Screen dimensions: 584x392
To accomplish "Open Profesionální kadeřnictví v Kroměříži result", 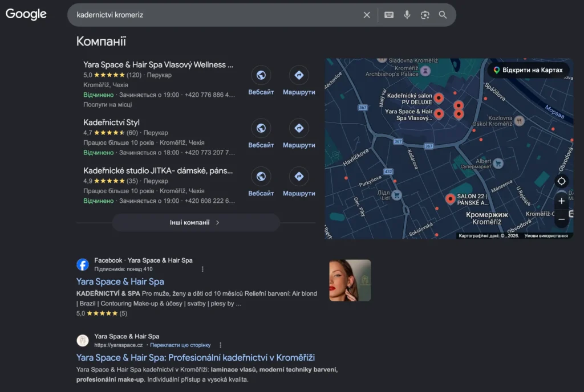I will (196, 357).
